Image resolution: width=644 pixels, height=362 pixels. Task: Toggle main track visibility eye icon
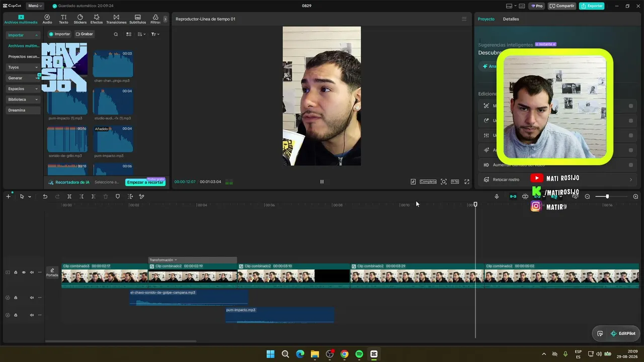(23, 273)
